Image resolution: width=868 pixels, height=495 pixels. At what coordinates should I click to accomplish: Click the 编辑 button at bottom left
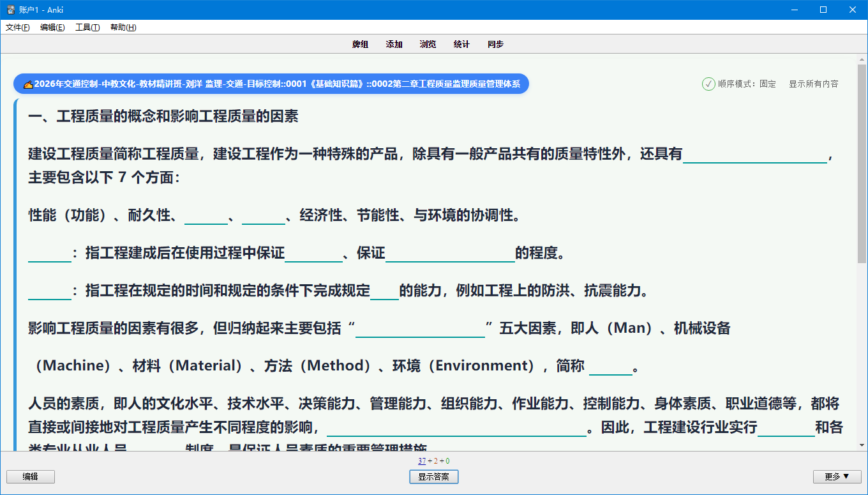31,476
